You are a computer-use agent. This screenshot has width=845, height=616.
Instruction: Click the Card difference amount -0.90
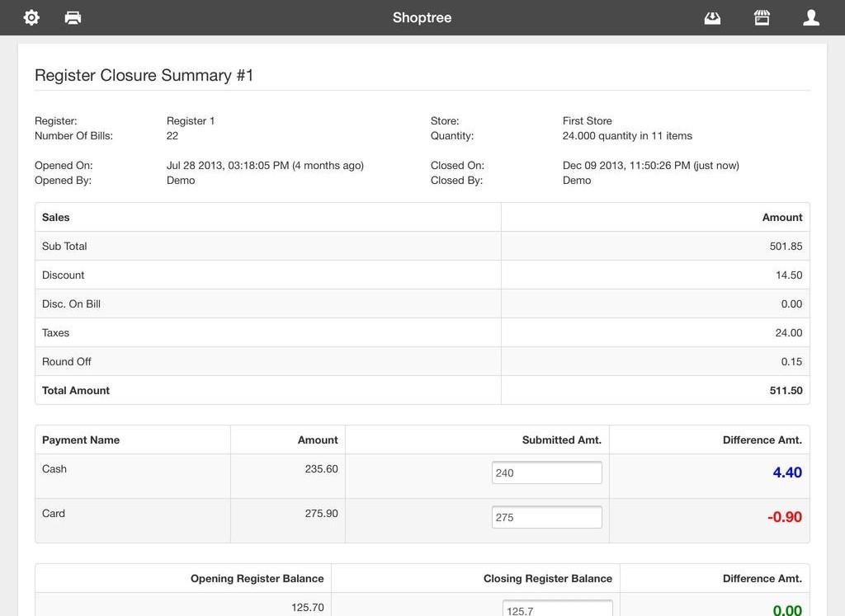coord(785,517)
